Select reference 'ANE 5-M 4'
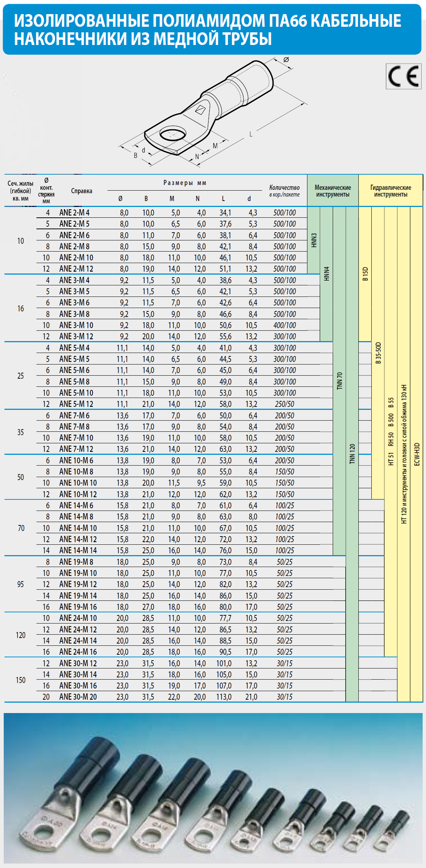 74,348
